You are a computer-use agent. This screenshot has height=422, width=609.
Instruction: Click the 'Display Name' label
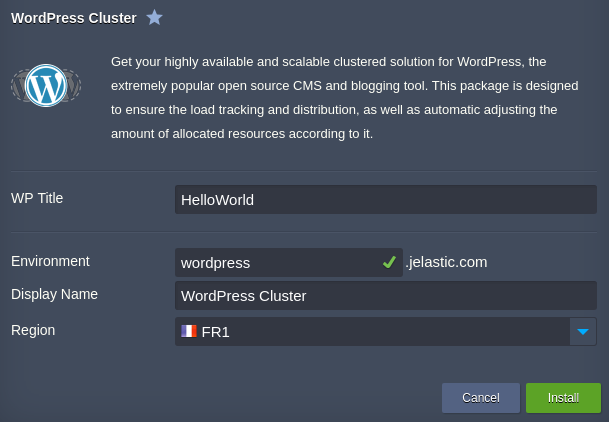coord(54,294)
